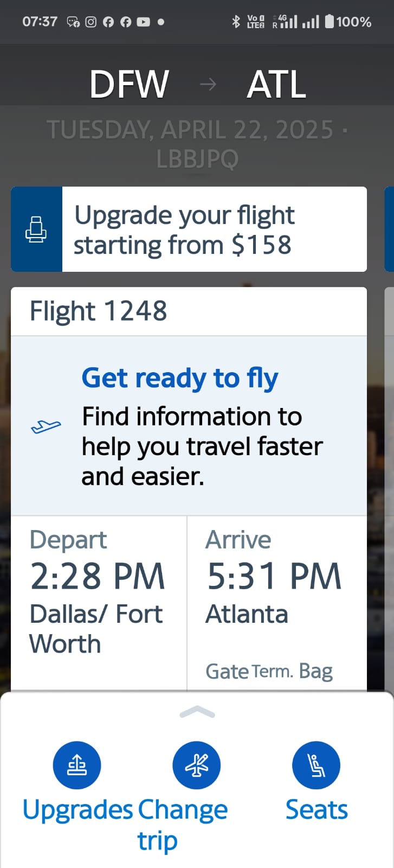The image size is (394, 868).
Task: Tap the YouTube icon in the status bar
Action: 143,22
